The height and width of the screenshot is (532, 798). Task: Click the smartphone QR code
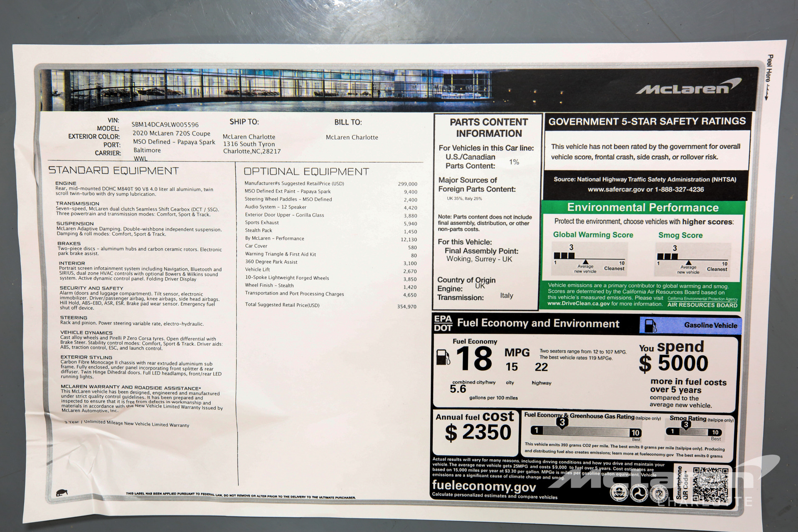710,484
